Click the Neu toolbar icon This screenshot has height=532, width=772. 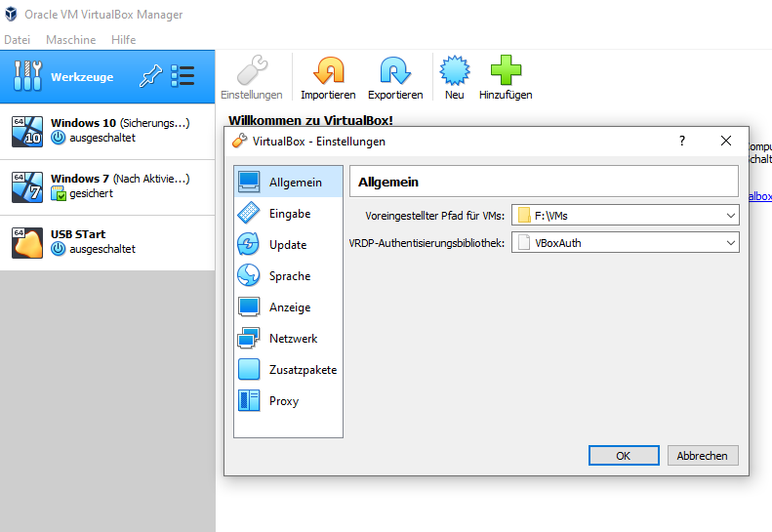pyautogui.click(x=455, y=70)
